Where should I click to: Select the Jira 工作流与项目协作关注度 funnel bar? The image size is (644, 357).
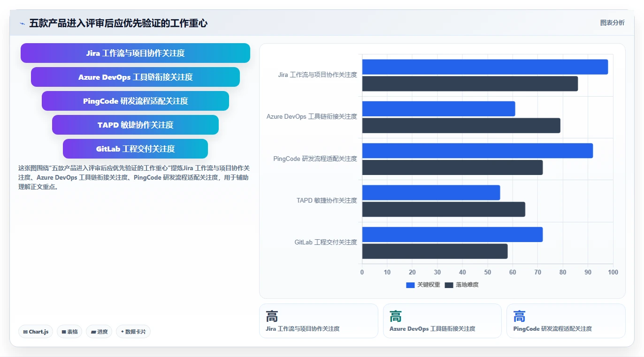click(135, 53)
